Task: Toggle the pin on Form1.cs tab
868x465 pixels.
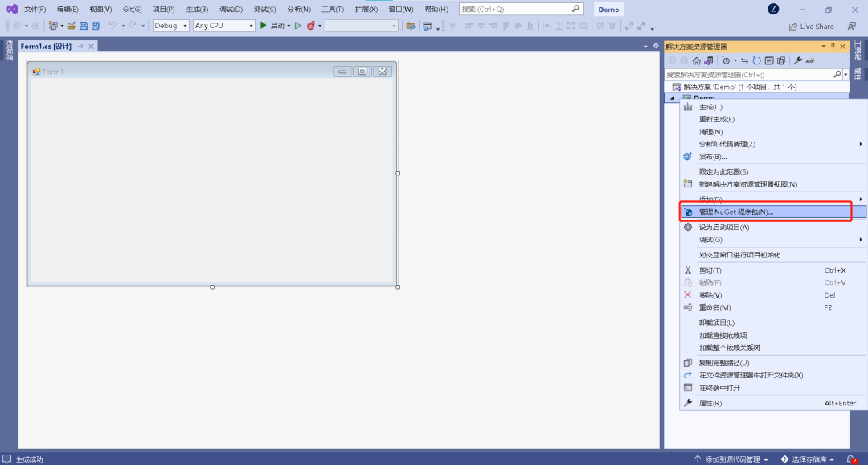Action: 80,47
